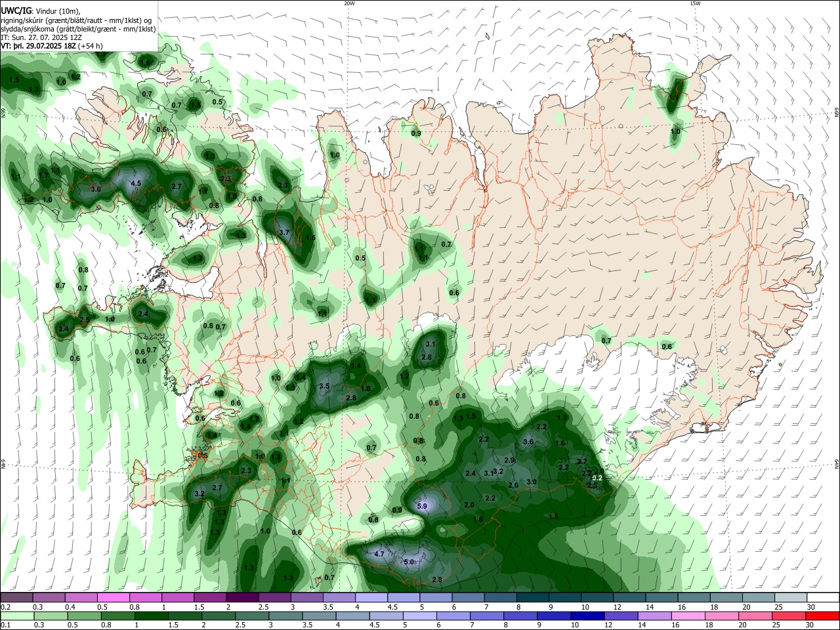Click the white 0.2 label on the map
The width and height of the screenshot is (840, 630).
pos(597,478)
